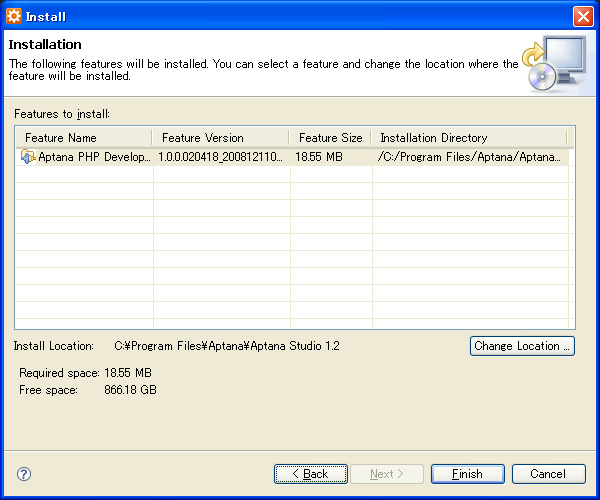Image resolution: width=600 pixels, height=500 pixels.
Task: Go back with the Back button
Action: pos(311,474)
